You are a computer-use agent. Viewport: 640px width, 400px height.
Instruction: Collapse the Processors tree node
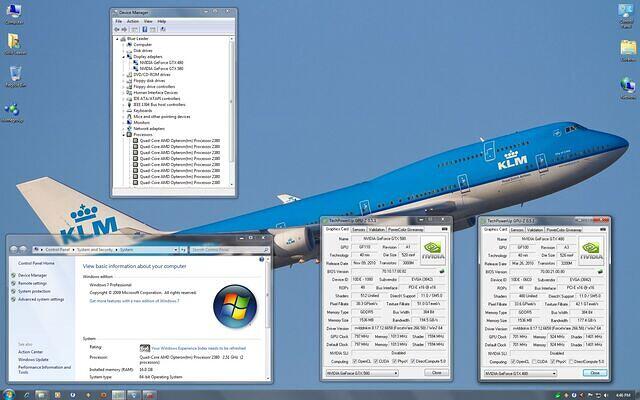(x=124, y=135)
